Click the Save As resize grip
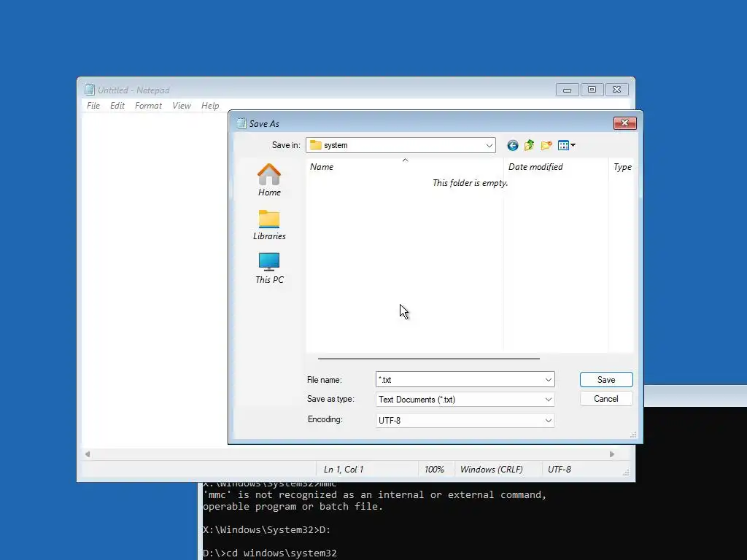The height and width of the screenshot is (560, 747). tap(633, 435)
